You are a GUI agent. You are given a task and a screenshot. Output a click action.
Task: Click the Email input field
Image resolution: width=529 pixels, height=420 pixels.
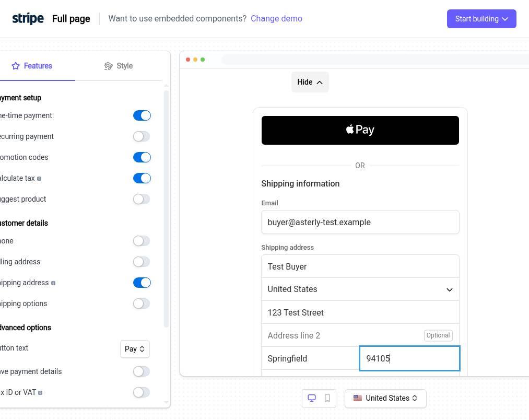point(360,222)
